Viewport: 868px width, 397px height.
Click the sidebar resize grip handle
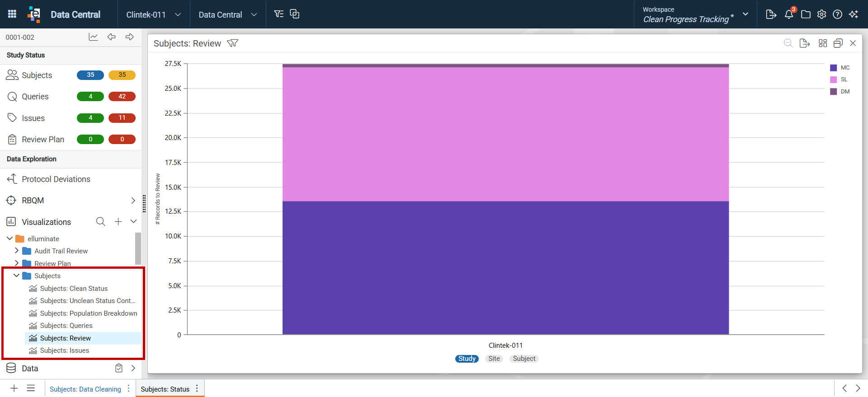[144, 204]
